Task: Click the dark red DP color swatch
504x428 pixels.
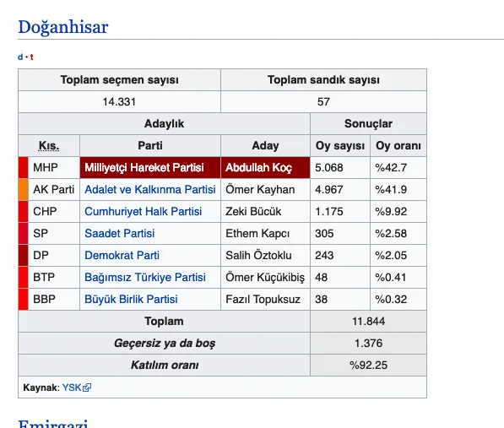Action: pyautogui.click(x=23, y=256)
